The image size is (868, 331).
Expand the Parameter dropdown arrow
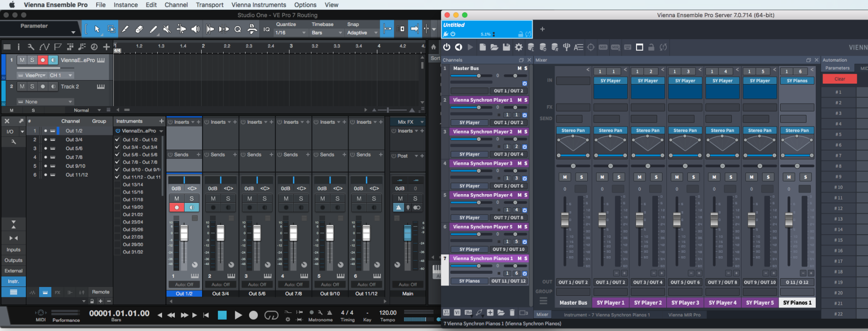click(x=73, y=33)
